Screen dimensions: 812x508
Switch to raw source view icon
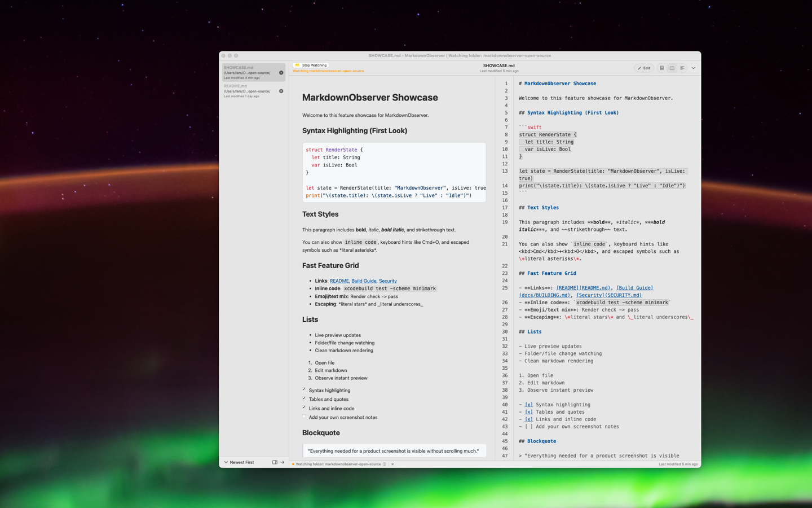(683, 68)
